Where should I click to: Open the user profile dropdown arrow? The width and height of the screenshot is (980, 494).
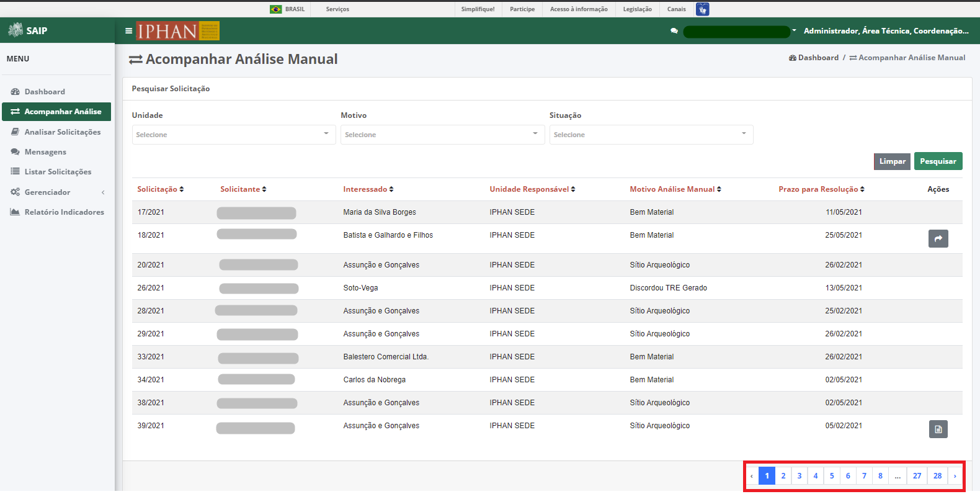coord(794,30)
